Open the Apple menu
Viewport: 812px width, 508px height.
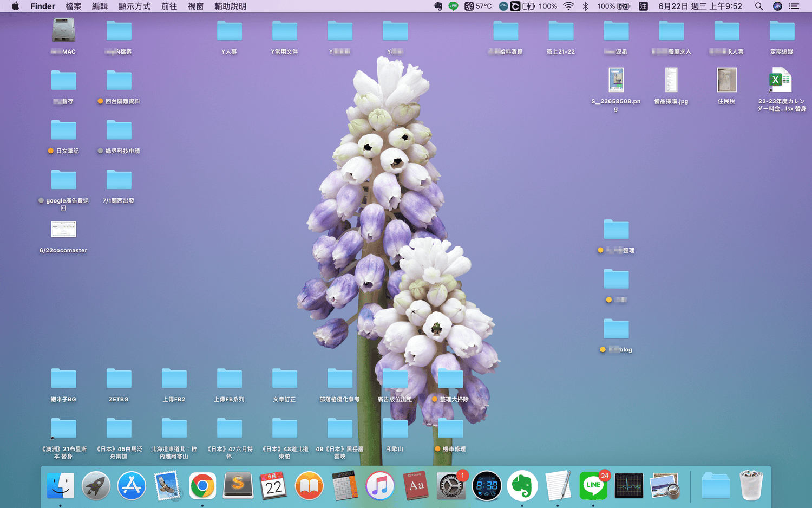(x=15, y=6)
